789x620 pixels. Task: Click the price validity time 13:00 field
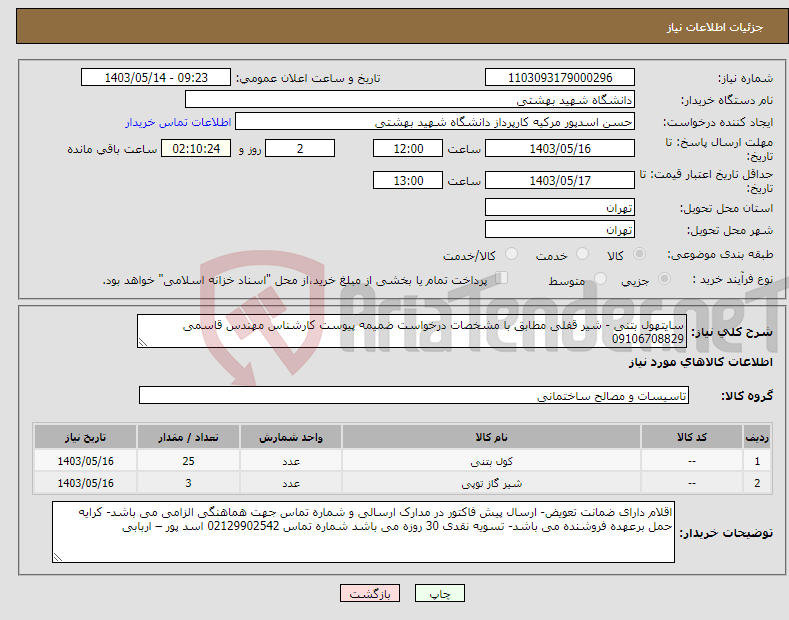click(408, 180)
